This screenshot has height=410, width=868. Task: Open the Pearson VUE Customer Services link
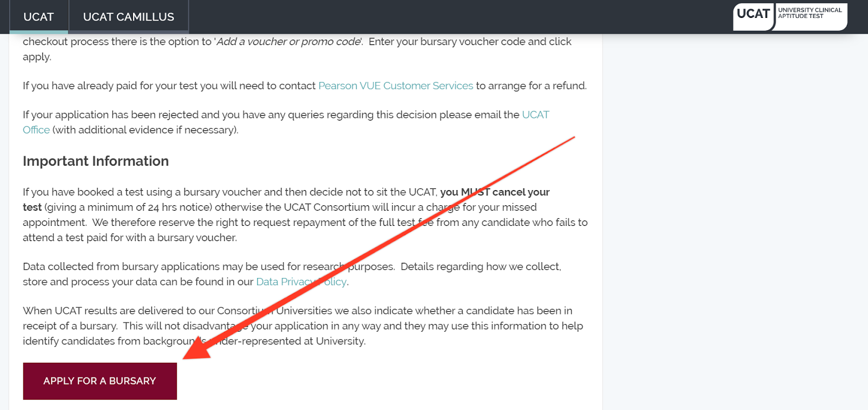click(x=395, y=86)
